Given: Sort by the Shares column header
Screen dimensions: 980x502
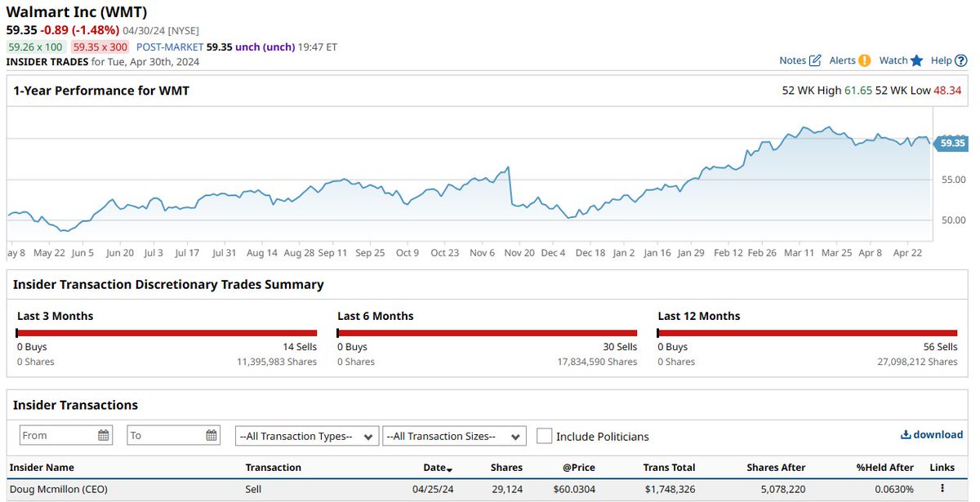Looking at the screenshot, I should point(506,467).
